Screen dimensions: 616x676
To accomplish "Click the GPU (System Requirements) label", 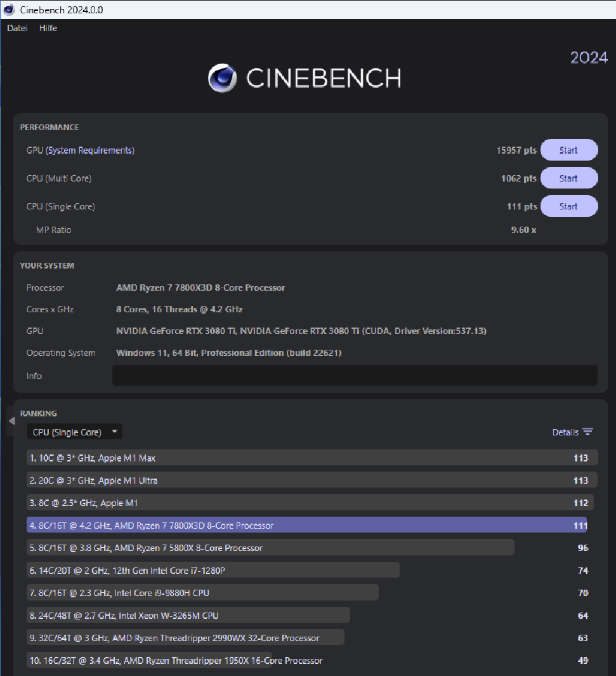I will tap(81, 150).
